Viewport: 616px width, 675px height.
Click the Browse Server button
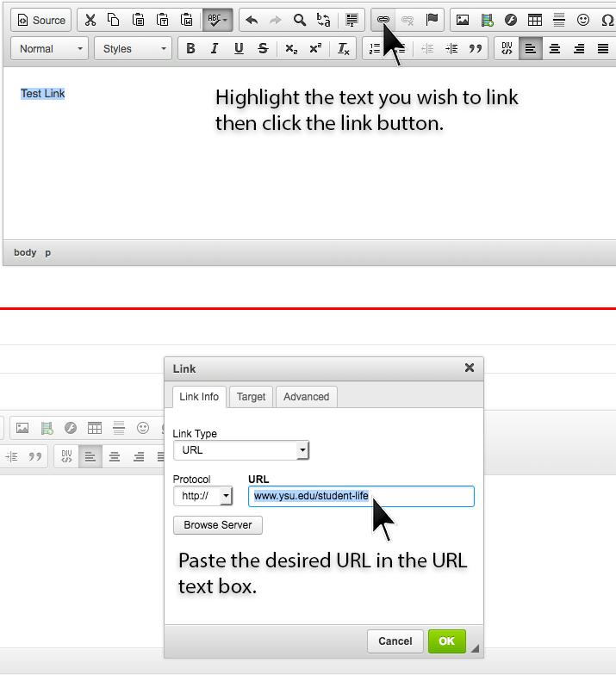[217, 525]
